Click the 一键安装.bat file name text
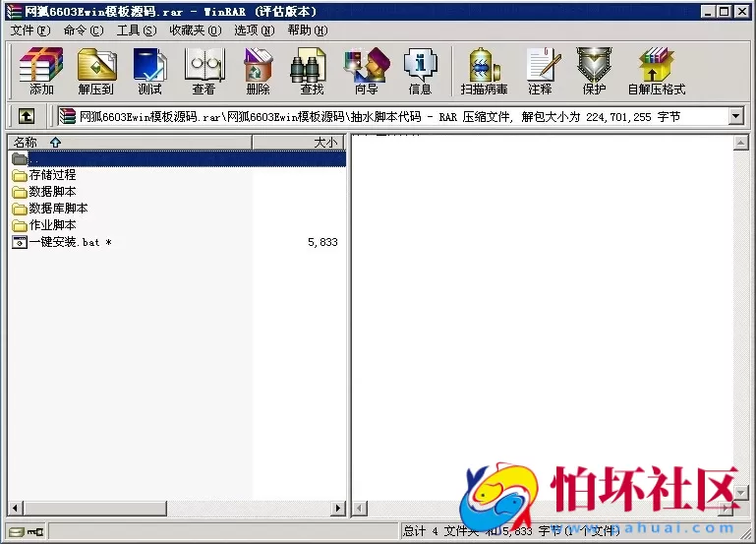The height and width of the screenshot is (544, 756). click(x=70, y=242)
